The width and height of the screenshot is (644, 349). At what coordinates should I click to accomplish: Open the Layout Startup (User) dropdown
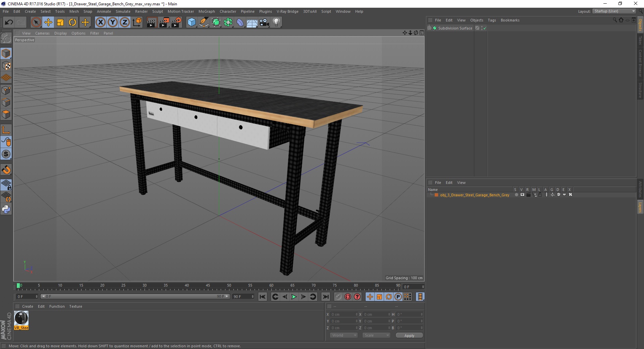pos(614,11)
